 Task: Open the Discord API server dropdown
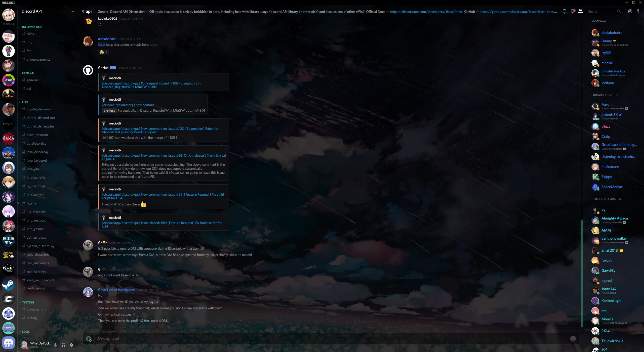(x=72, y=11)
